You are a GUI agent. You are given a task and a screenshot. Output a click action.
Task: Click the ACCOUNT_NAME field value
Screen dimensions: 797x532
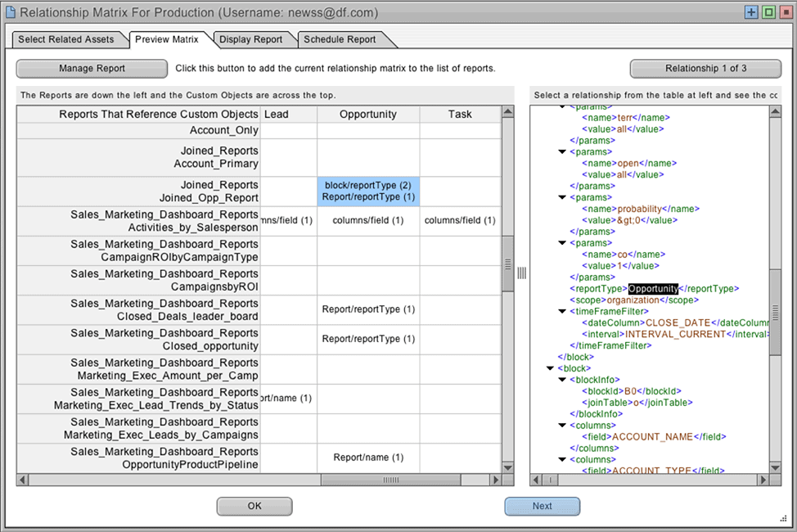(x=652, y=437)
